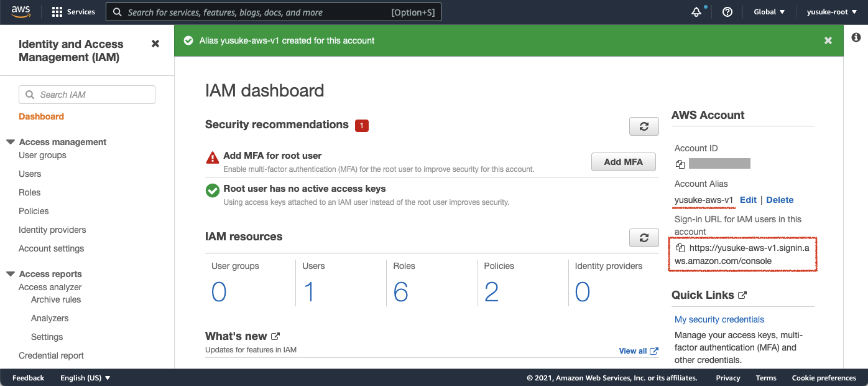Select Dashboard in the sidebar
This screenshot has width=868, height=386.
(41, 116)
